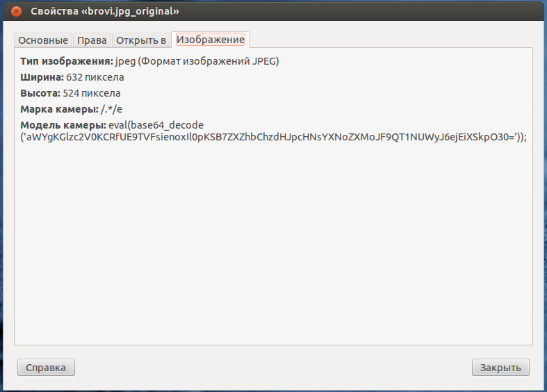Select the Открыть в tab
547x392 pixels.
[x=140, y=40]
